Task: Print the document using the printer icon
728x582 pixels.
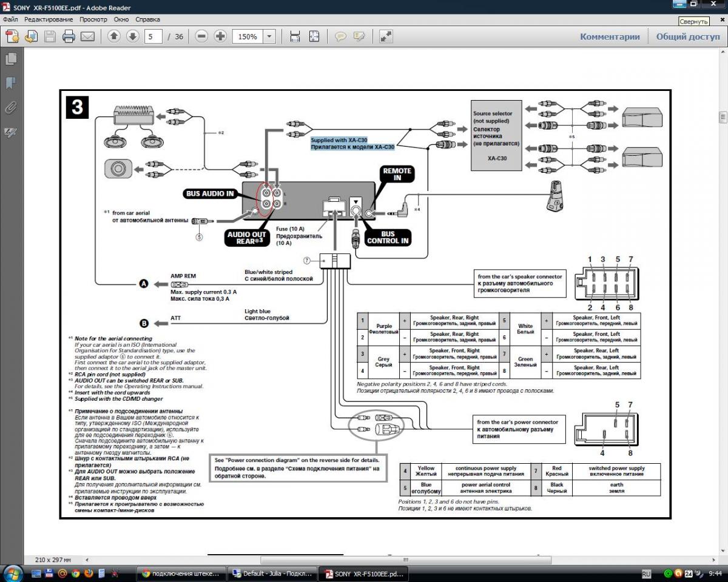Action: coord(69,36)
